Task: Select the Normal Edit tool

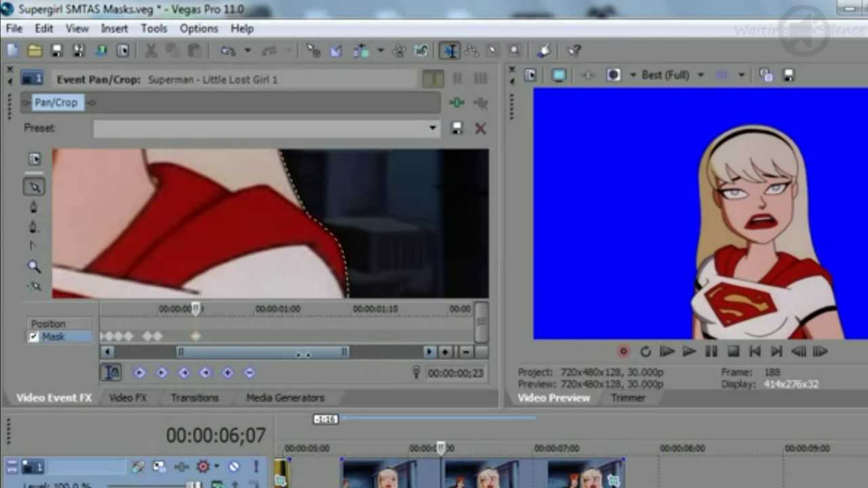Action: 449,51
